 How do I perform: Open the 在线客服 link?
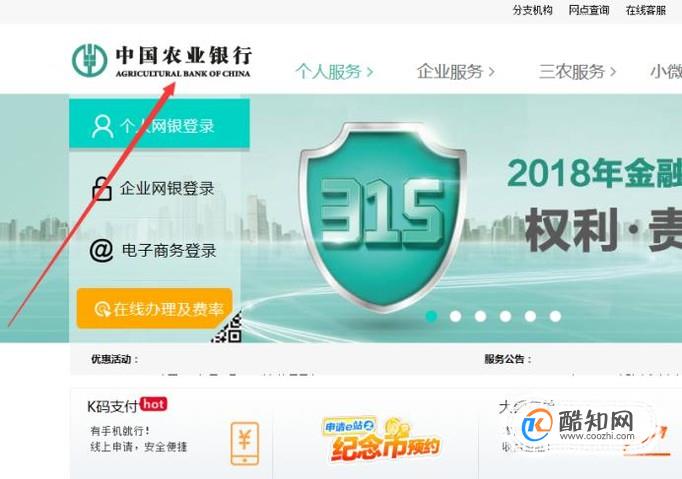click(645, 10)
